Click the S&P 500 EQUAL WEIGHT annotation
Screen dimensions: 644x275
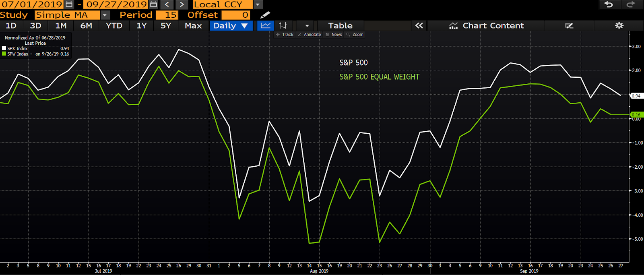coord(379,77)
